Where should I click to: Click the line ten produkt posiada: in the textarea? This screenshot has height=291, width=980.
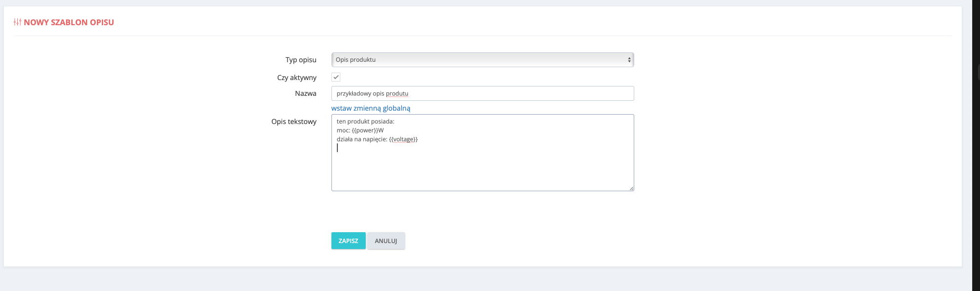pyautogui.click(x=366, y=122)
